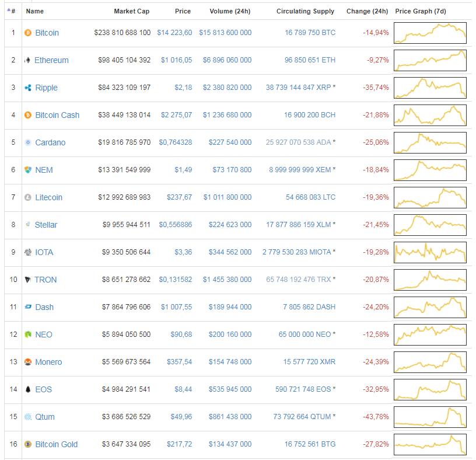
Task: Click Bitcoin market cap $238 810 688 100
Action: tap(123, 33)
